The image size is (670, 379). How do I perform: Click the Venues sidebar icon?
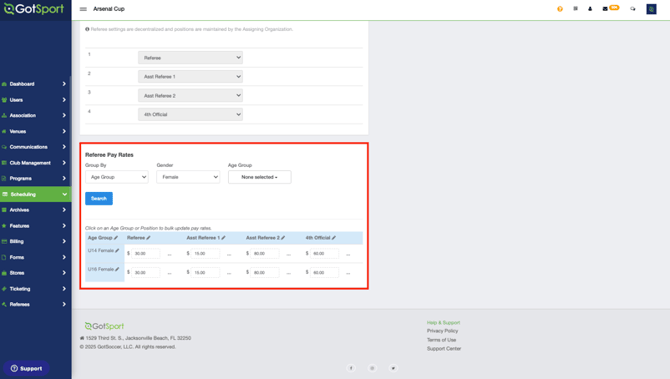(x=4, y=131)
